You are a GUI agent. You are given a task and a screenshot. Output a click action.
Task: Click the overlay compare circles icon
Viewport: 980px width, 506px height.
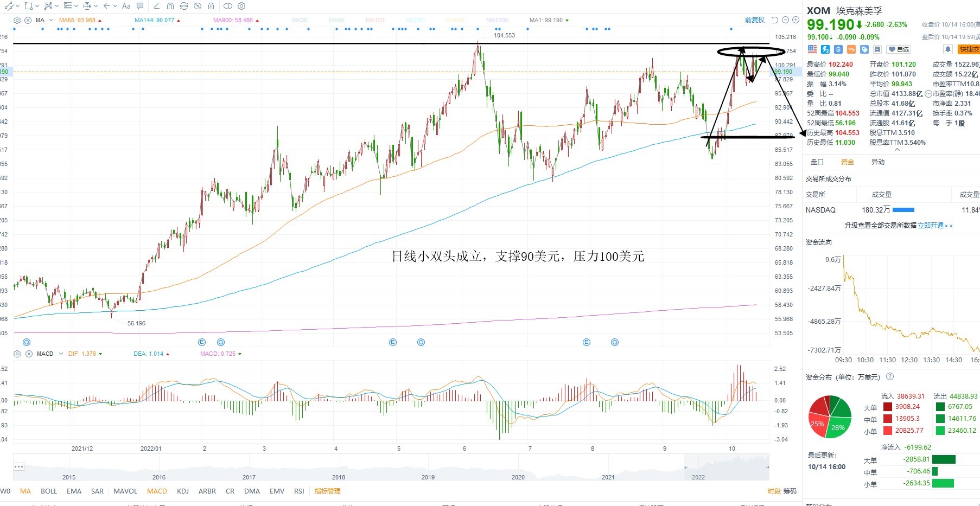click(x=228, y=6)
